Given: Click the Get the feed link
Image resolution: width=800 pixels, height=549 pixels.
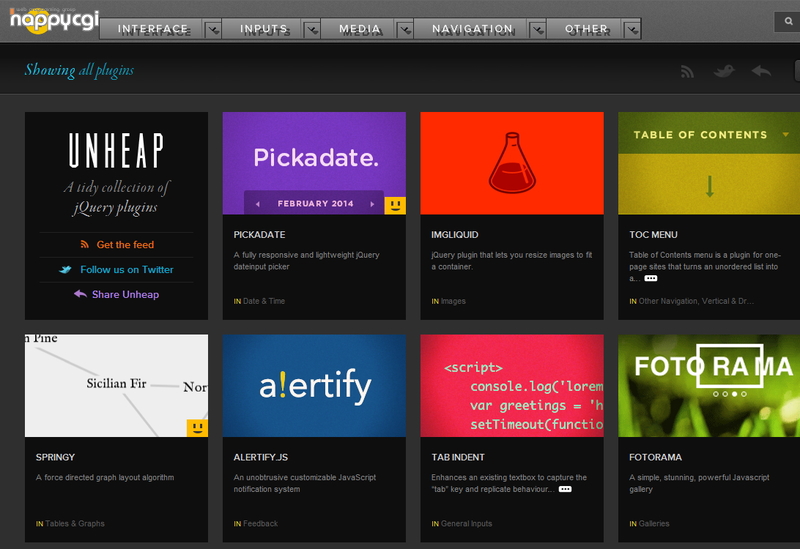Looking at the screenshot, I should [117, 245].
